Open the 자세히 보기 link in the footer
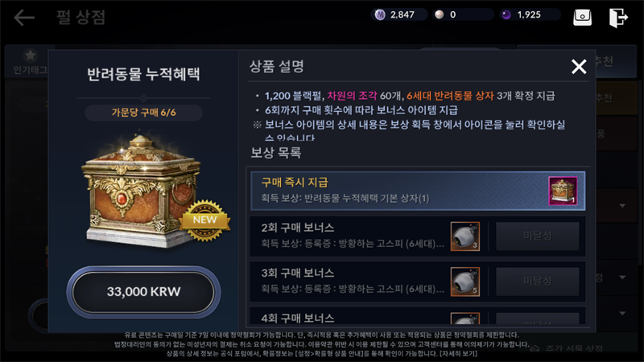Image resolution: width=644 pixels, height=362 pixels. [x=458, y=353]
